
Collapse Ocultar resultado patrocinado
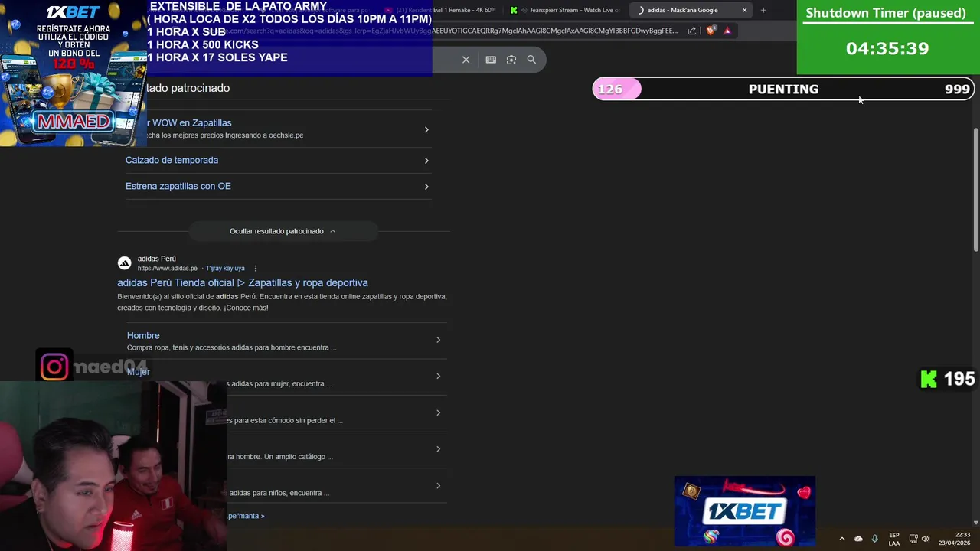[283, 231]
